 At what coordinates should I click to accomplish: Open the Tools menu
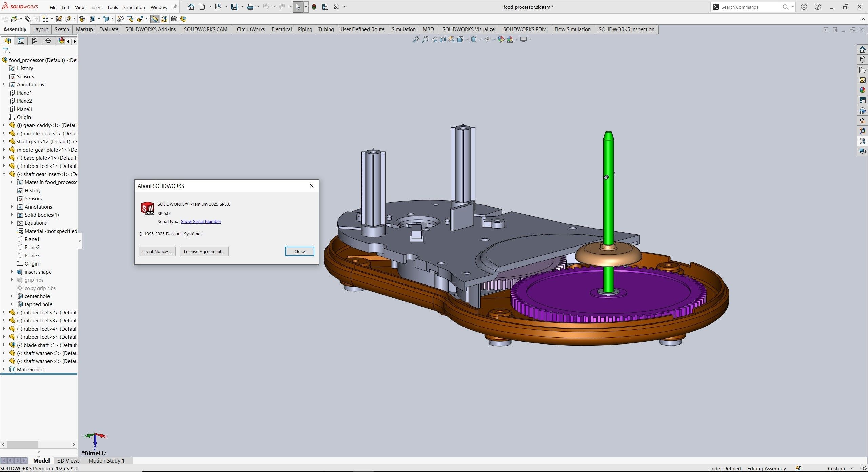pyautogui.click(x=113, y=7)
